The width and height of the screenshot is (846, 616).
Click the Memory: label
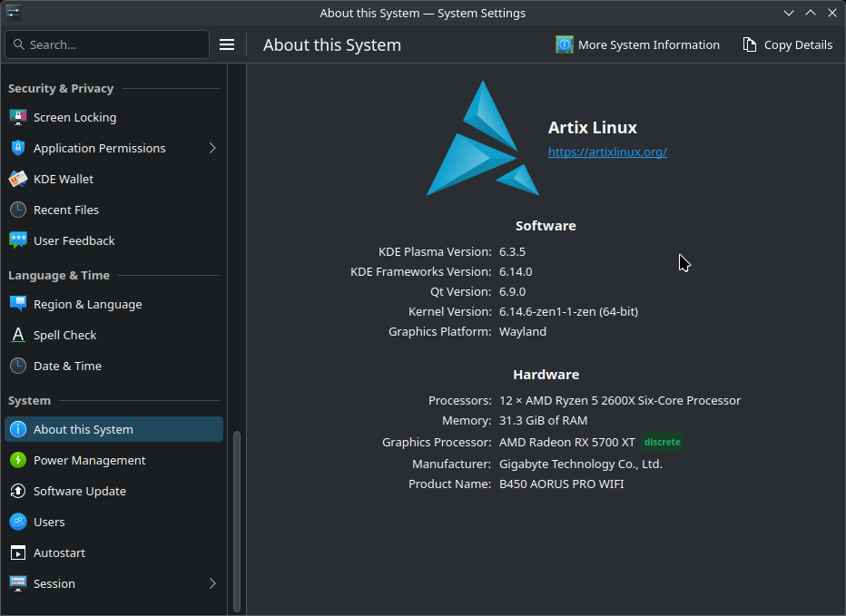pyautogui.click(x=467, y=421)
